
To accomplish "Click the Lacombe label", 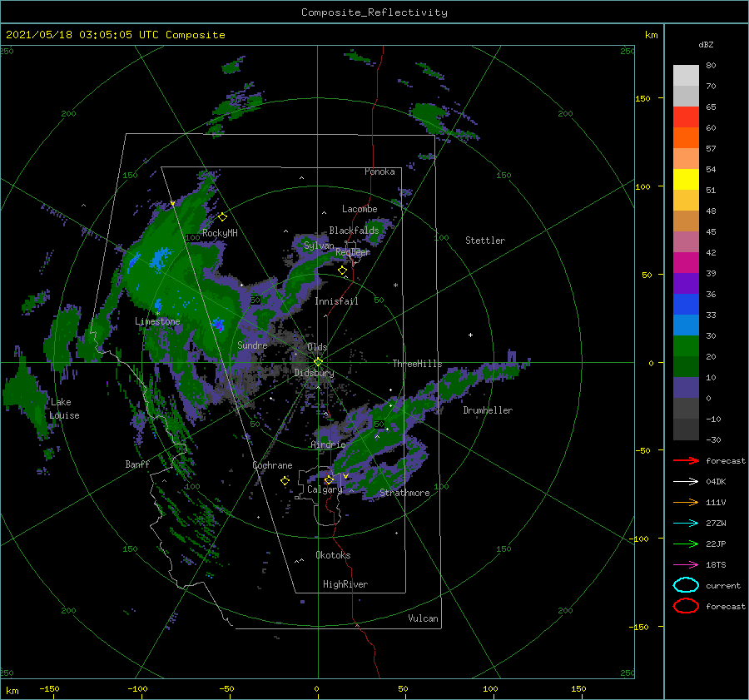I will click(360, 209).
